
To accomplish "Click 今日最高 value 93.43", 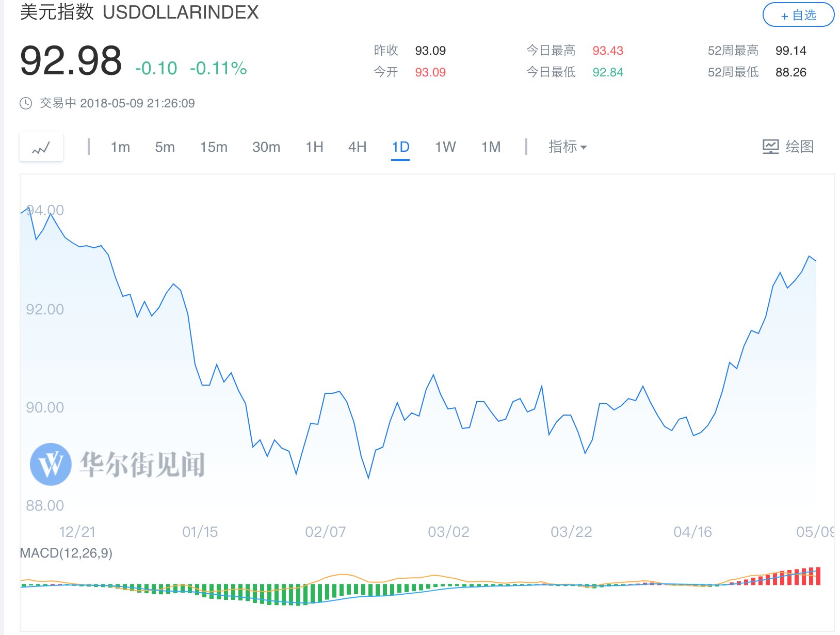I will (608, 51).
